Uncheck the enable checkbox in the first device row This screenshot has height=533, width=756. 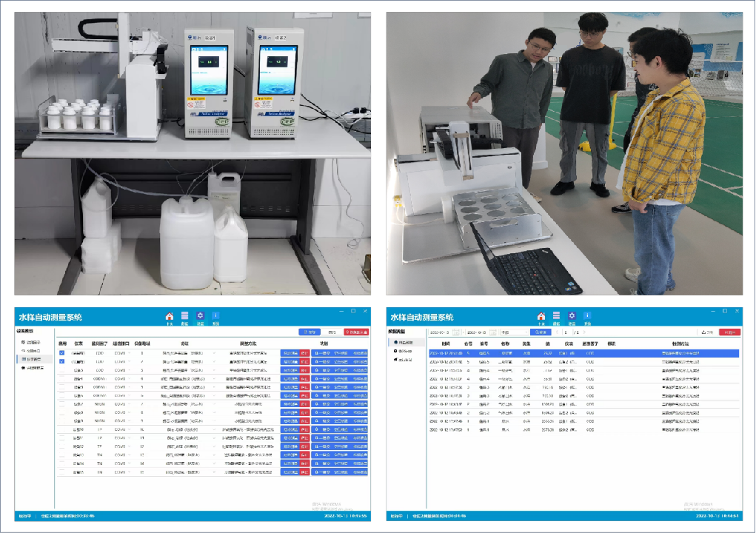click(x=63, y=353)
